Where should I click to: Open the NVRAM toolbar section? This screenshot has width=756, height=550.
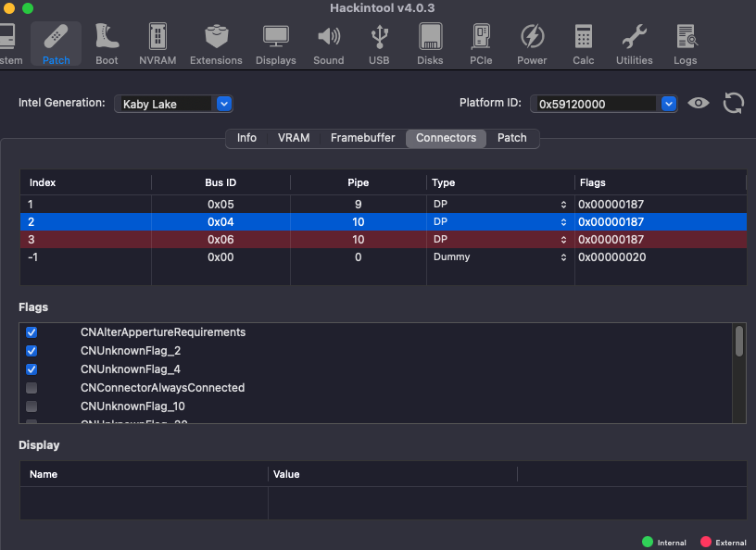pos(157,44)
